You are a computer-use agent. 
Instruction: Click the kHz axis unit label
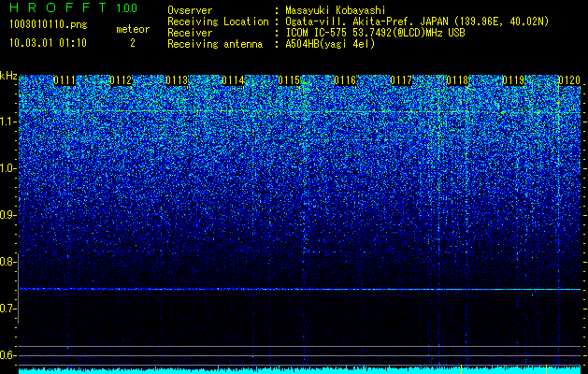click(8, 76)
